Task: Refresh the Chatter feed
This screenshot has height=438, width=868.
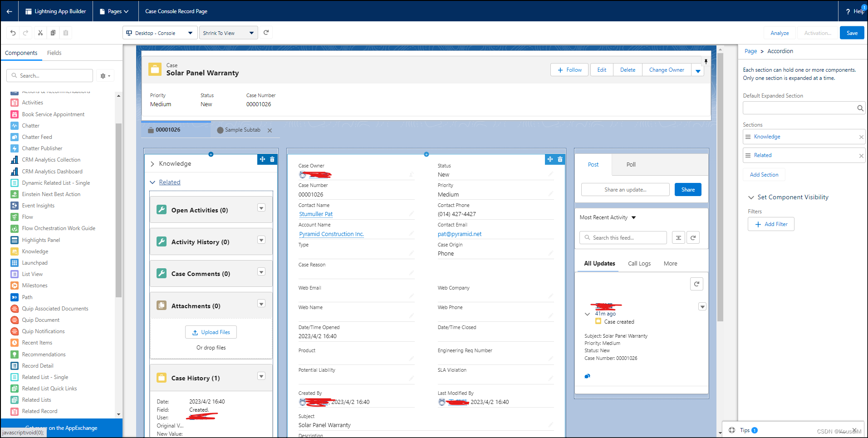Action: 693,238
